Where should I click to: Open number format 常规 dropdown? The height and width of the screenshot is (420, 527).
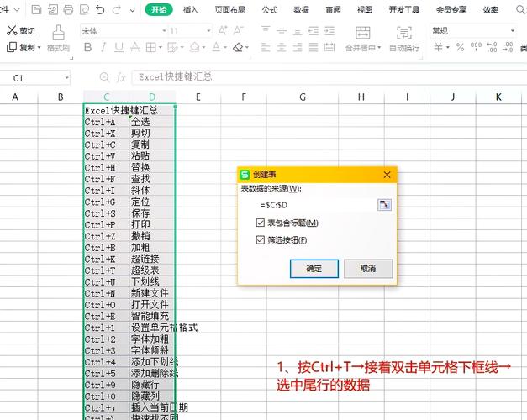point(513,31)
